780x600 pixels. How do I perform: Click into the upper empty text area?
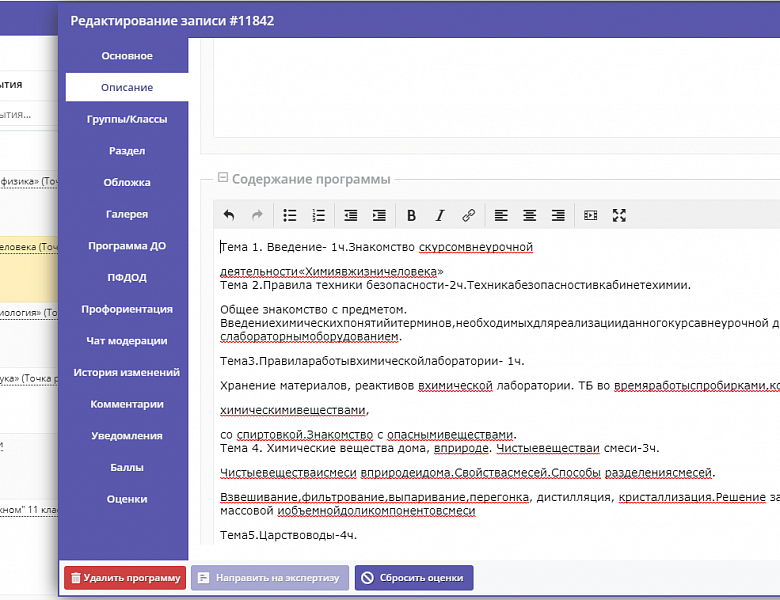(496, 88)
